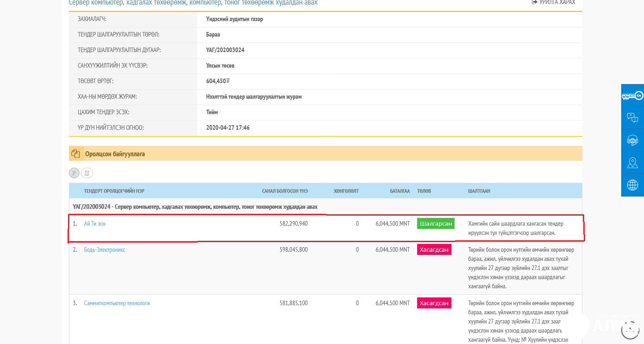Click ТЕНДЕР ШАЛГАРУУЛАЛТЫН ТӨРӨЛ: label
This screenshot has width=644, height=344.
coord(119,35)
